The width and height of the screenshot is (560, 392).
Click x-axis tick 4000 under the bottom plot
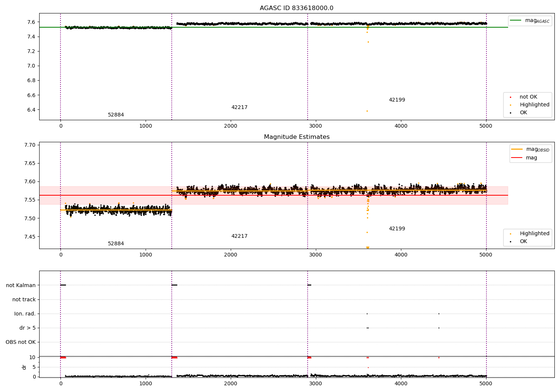(x=401, y=384)
